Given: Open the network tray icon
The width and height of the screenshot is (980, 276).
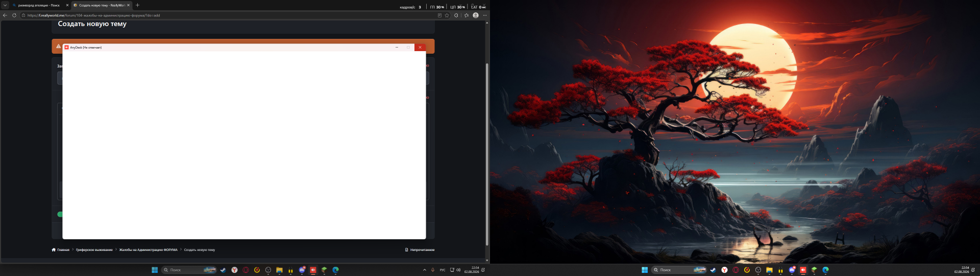Looking at the screenshot, I should click(x=452, y=270).
